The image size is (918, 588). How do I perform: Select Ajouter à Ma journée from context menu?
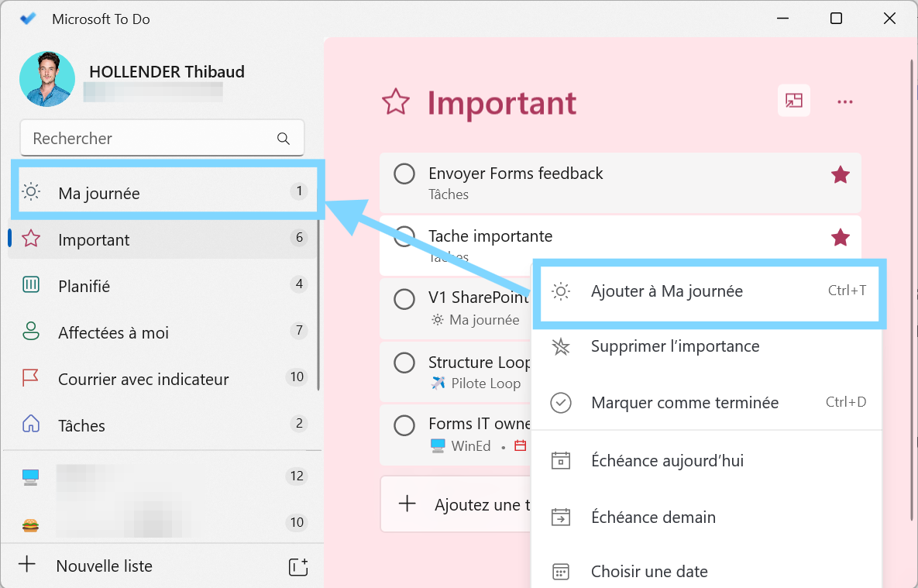pos(666,291)
